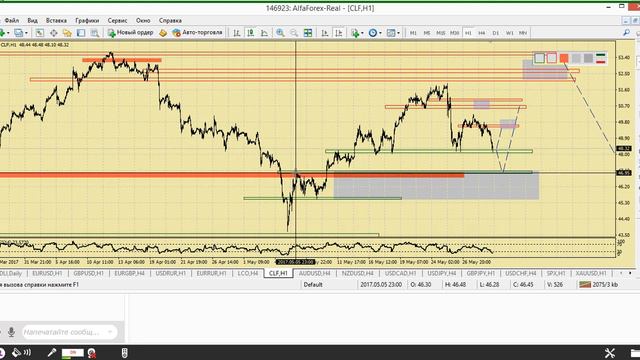The width and height of the screenshot is (640, 360).
Task: Select the H4 timeframe
Action: [x=482, y=33]
